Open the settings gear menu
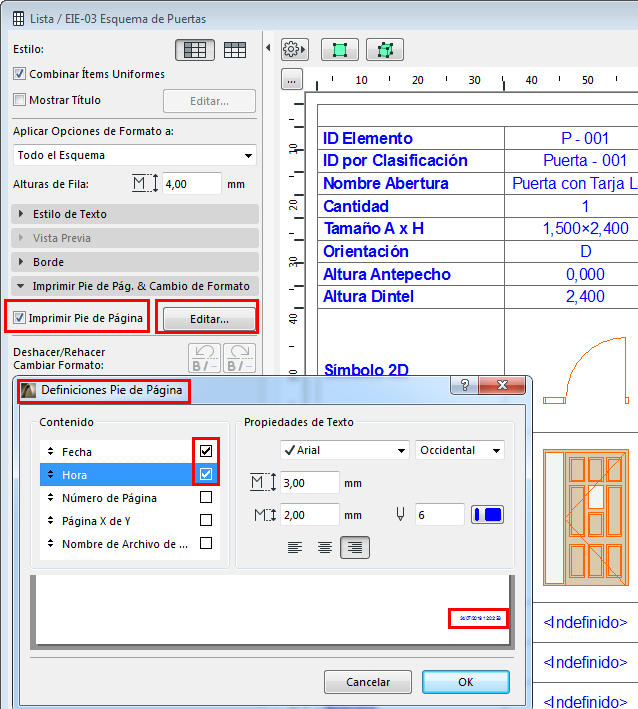638x709 pixels. pos(294,49)
